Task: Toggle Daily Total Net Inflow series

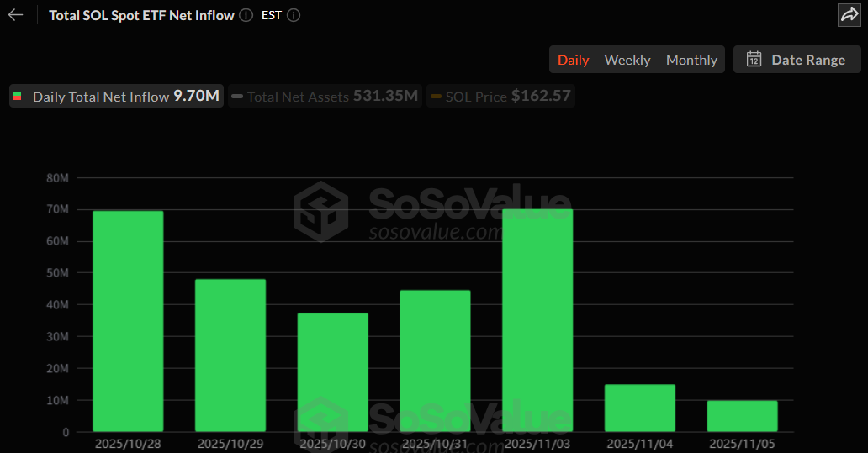Action: (x=116, y=97)
